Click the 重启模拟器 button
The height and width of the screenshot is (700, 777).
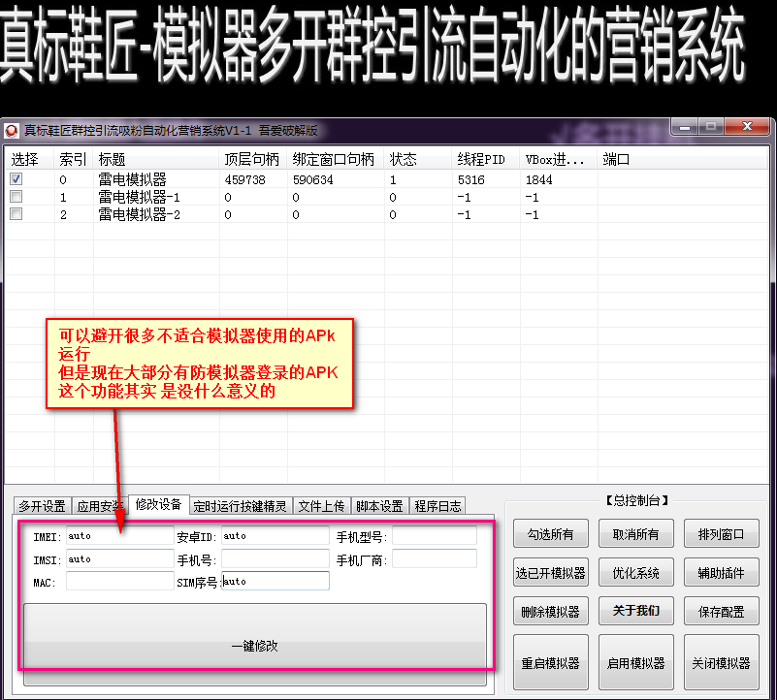tap(551, 662)
